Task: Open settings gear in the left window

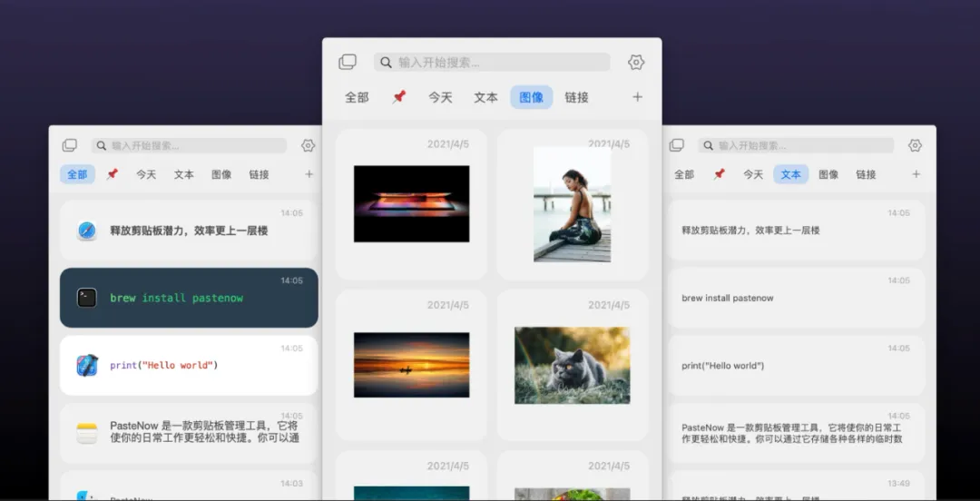Action: [x=309, y=146]
